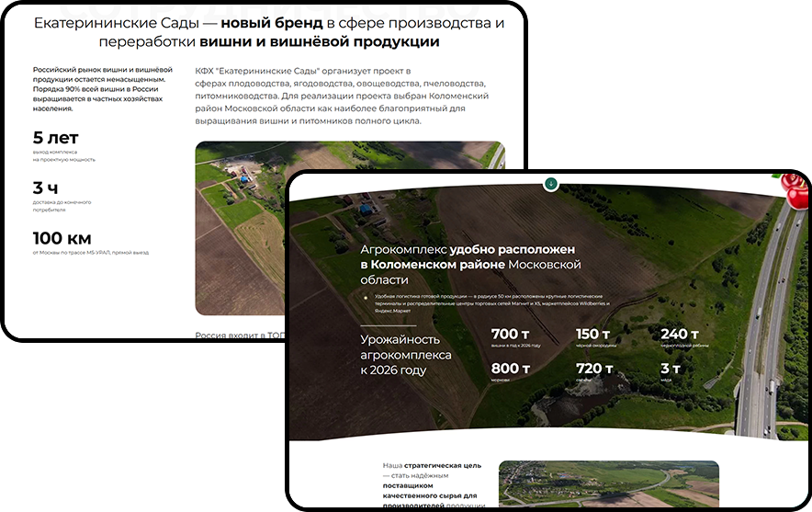Click the green circular down-arrow icon
The width and height of the screenshot is (812, 512).
tap(551, 184)
